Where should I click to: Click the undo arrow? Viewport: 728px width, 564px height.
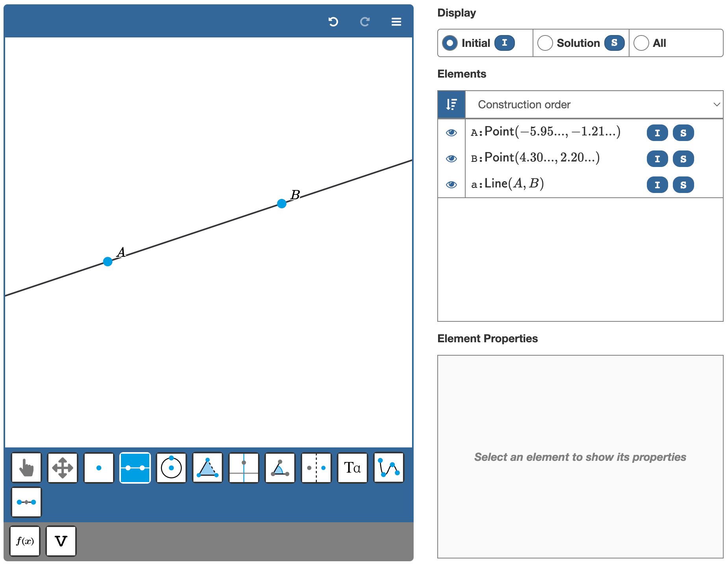click(x=333, y=22)
